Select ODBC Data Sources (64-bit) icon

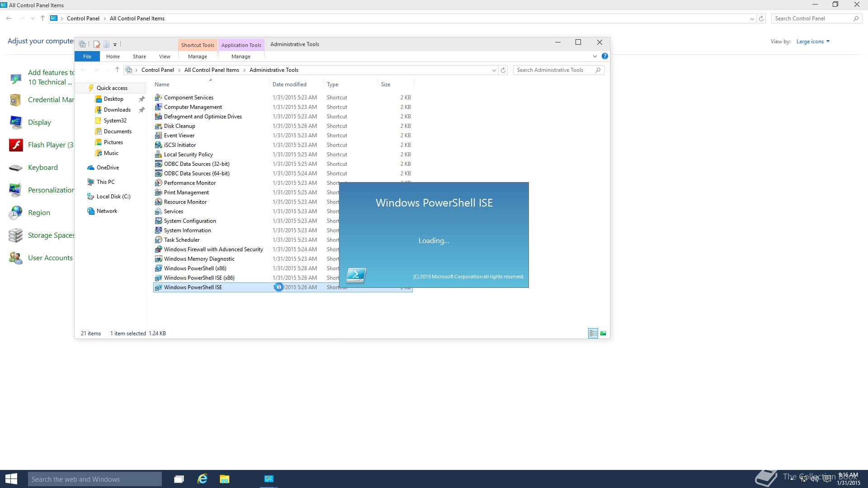coord(158,174)
